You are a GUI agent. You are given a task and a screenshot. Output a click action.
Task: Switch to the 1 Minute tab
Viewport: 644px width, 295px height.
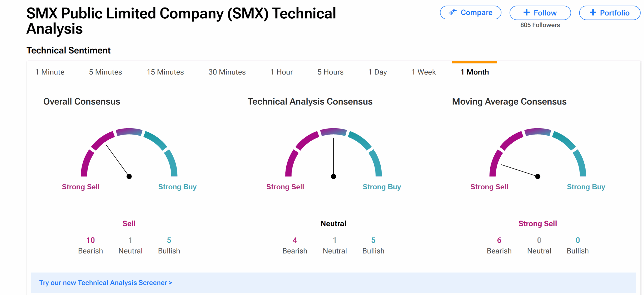[50, 72]
